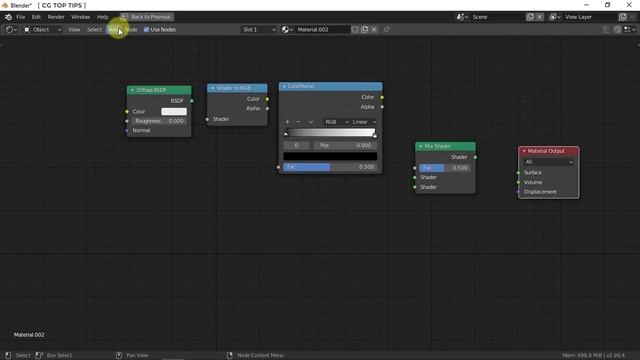Screen dimensions: 640x360
Task: Add new view layer icon
Action: [x=622, y=17]
